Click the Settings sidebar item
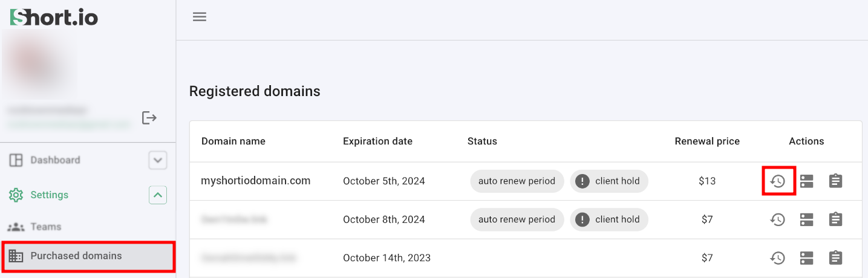This screenshot has width=868, height=278. [x=49, y=195]
